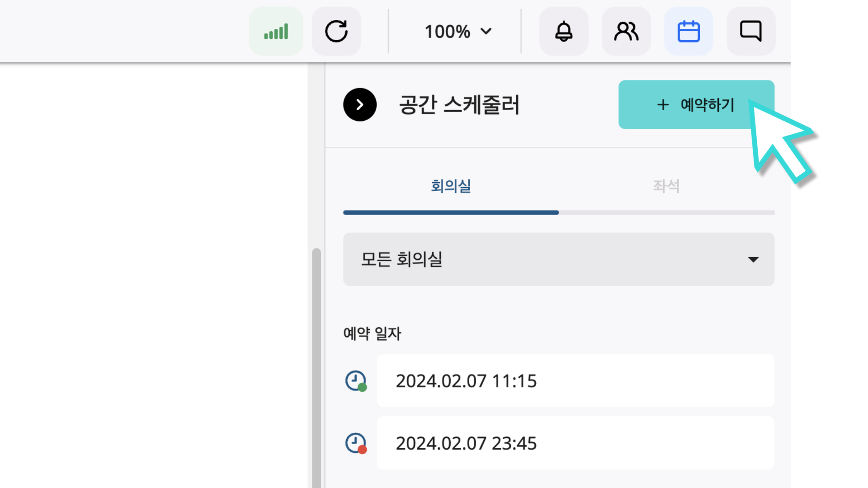Click the clock icon with green dot
868x488 pixels.
tap(356, 381)
